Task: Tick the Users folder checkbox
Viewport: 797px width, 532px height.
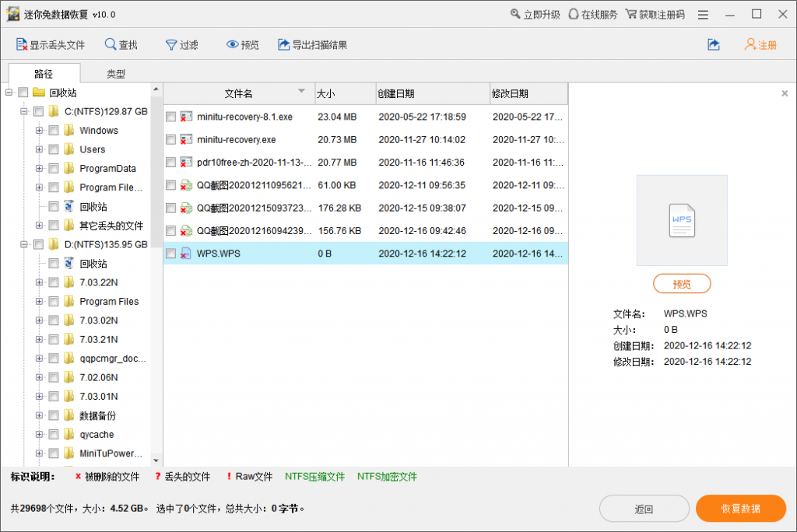Action: 54,149
